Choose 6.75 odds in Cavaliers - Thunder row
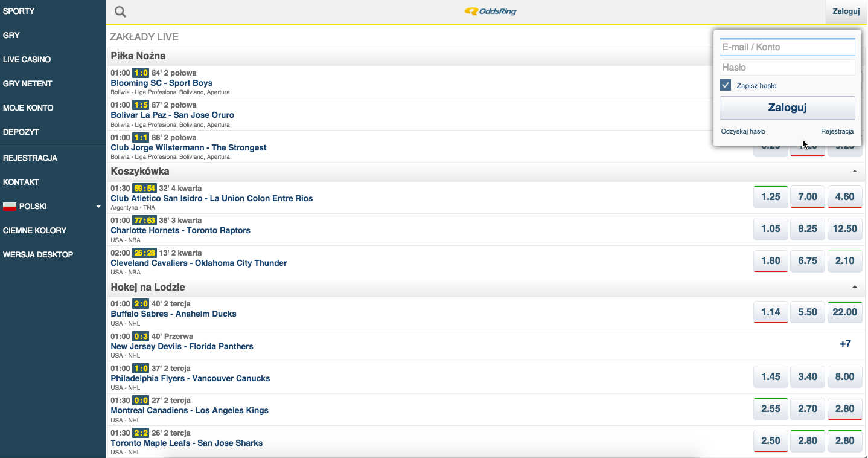This screenshot has width=868, height=458. coord(808,260)
